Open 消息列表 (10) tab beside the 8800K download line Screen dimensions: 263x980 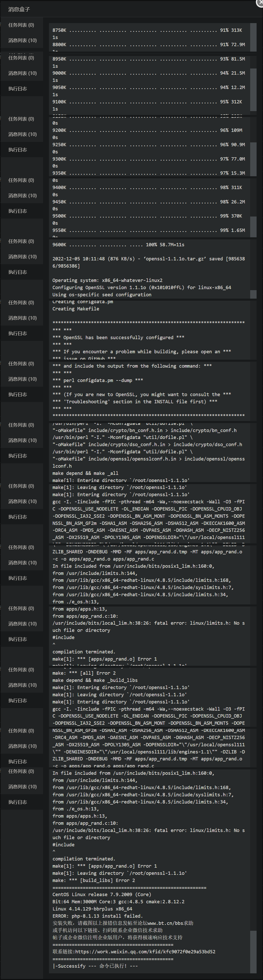[x=22, y=40]
